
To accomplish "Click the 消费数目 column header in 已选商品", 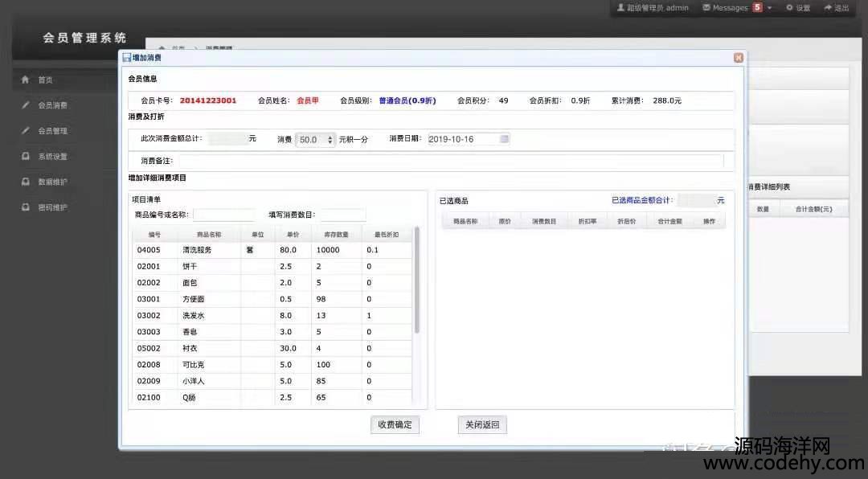I will (543, 221).
